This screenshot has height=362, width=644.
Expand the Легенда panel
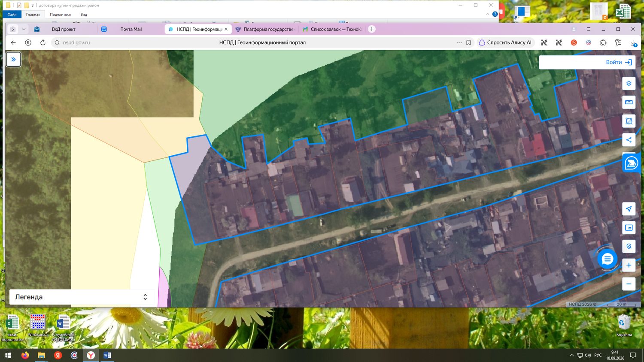click(82, 297)
